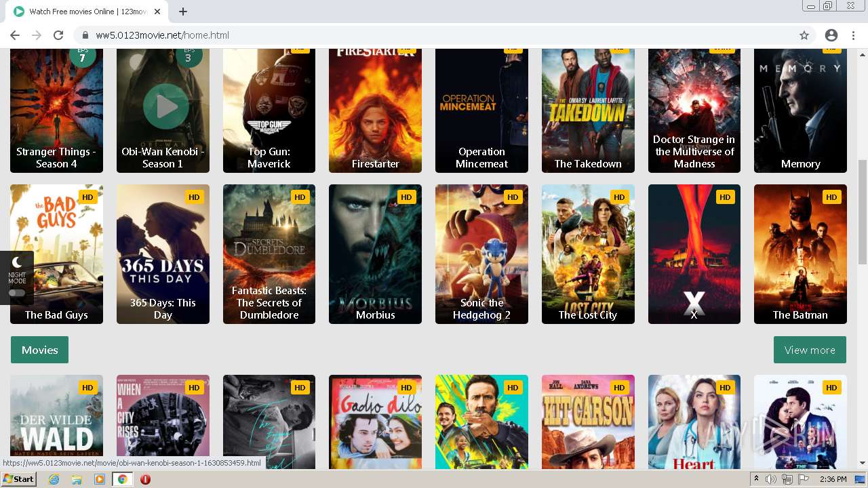Select the 123movies browser tab
The image size is (868, 488).
88,12
